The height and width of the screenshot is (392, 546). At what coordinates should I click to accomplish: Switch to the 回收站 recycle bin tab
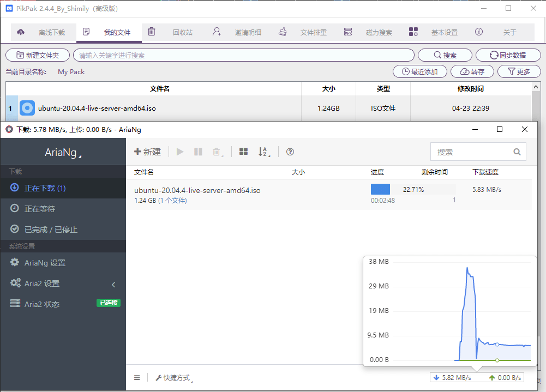point(175,32)
